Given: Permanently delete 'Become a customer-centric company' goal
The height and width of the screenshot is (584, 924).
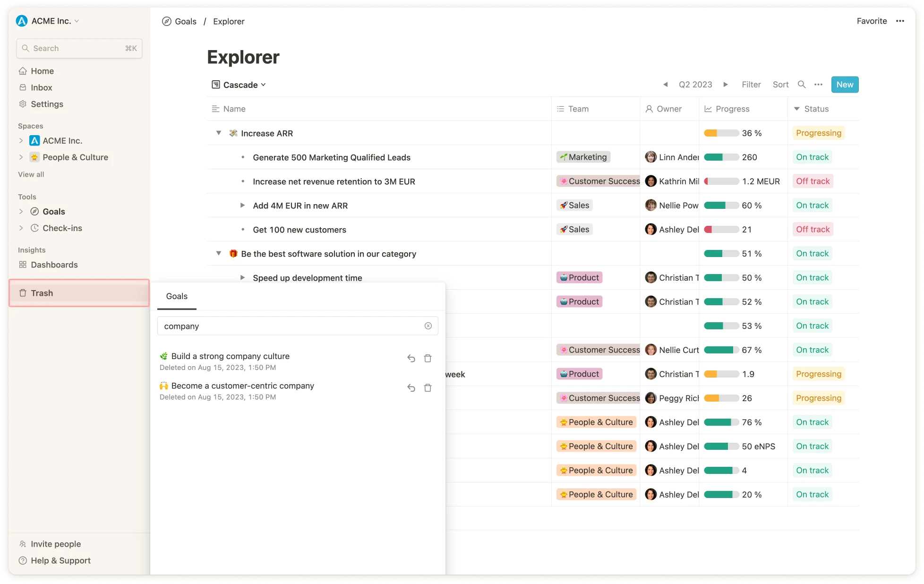Looking at the screenshot, I should pos(428,388).
